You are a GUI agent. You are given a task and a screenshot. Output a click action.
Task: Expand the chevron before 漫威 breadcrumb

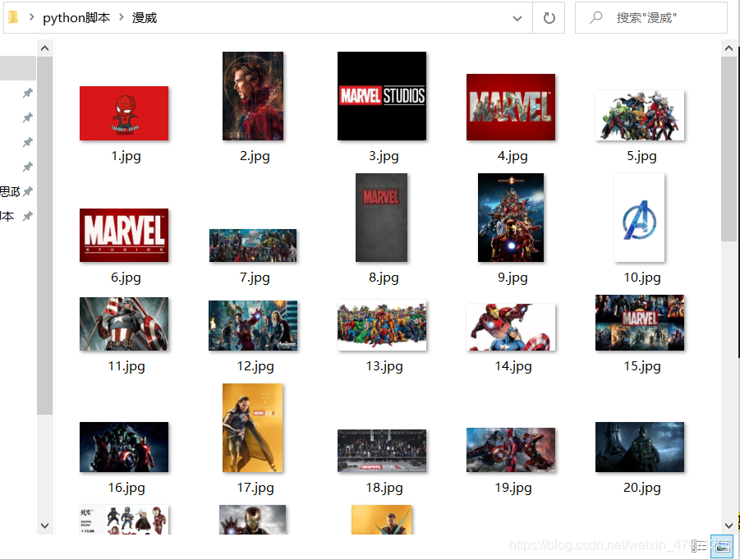click(x=122, y=17)
